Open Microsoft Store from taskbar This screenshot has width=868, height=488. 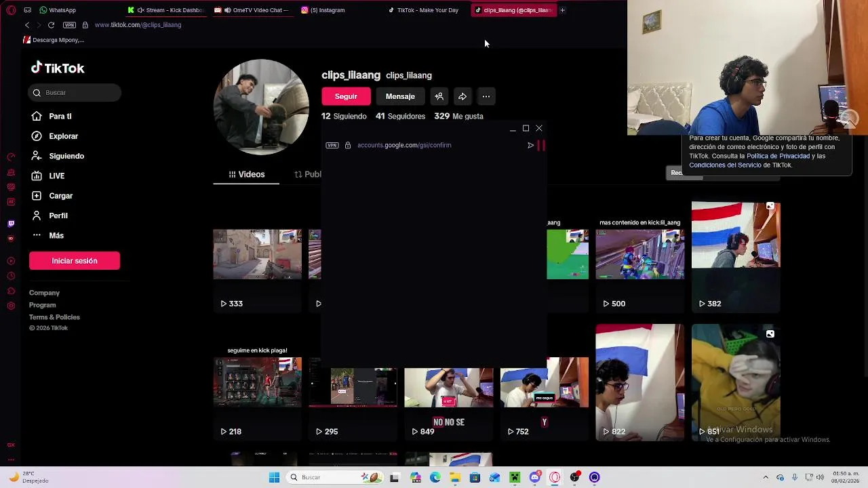pos(475,477)
